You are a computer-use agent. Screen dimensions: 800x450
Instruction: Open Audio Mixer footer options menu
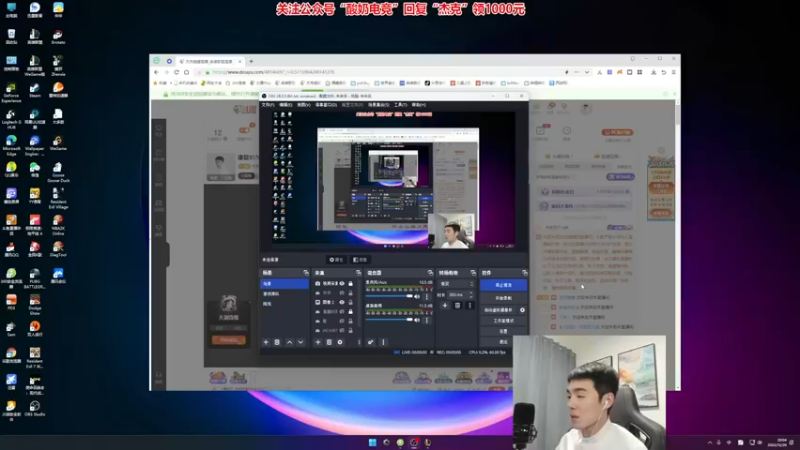[383, 342]
